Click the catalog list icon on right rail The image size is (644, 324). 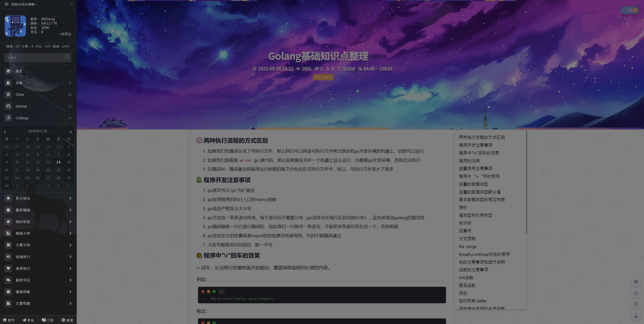click(636, 282)
